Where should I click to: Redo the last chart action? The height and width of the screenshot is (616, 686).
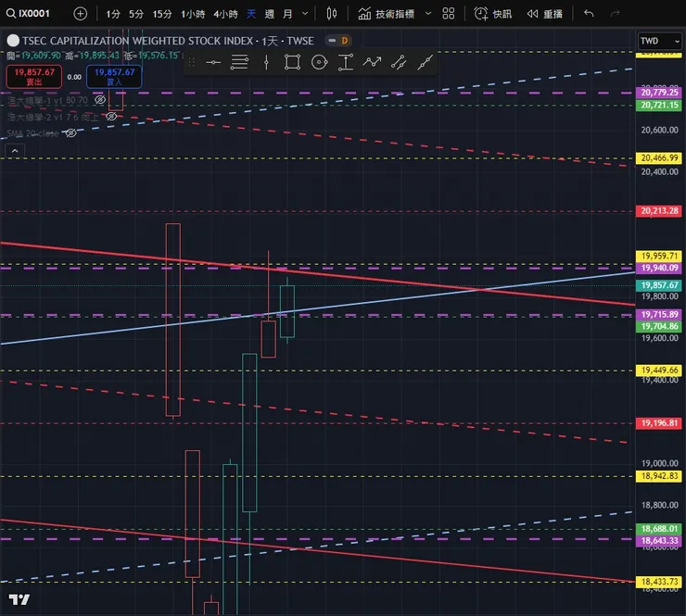[x=616, y=14]
